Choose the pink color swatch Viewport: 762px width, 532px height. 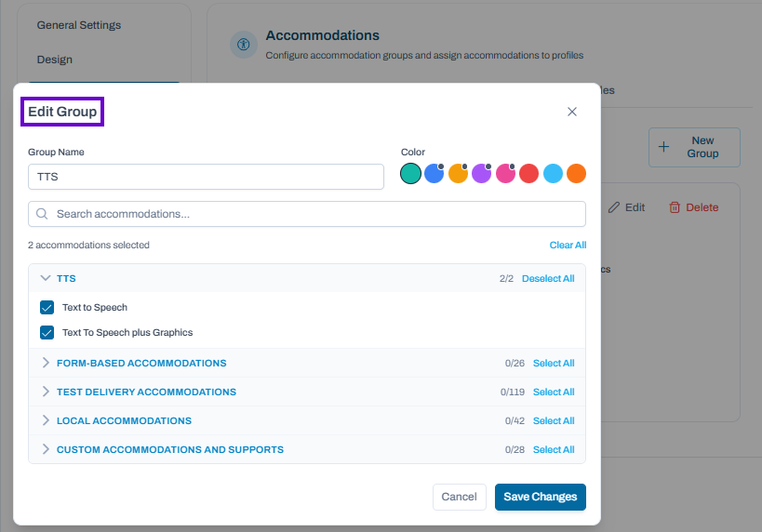(x=505, y=173)
